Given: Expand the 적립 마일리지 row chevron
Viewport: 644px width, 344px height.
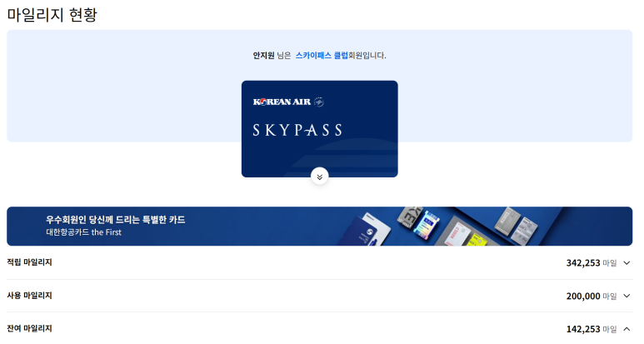Looking at the screenshot, I should 627,262.
